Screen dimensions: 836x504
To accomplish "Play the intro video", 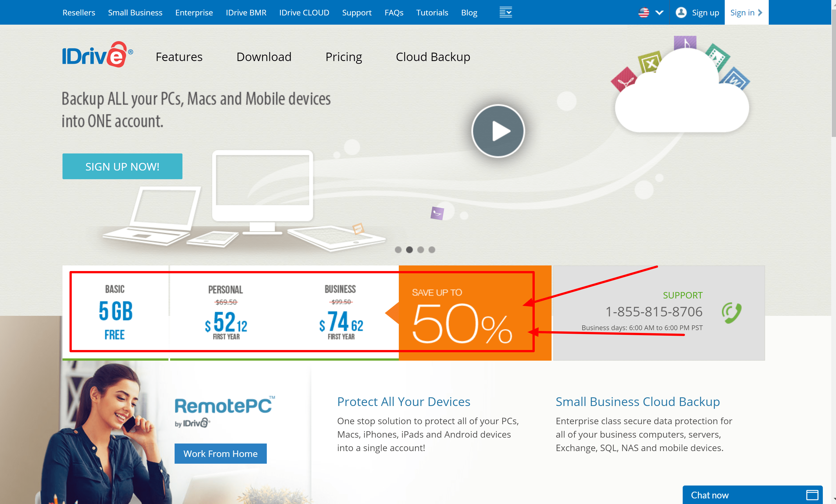I will tap(498, 131).
